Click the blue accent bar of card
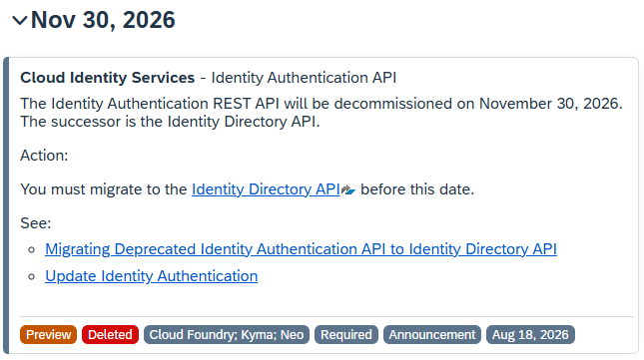Viewport: 644px width, 360px height. click(x=6, y=205)
